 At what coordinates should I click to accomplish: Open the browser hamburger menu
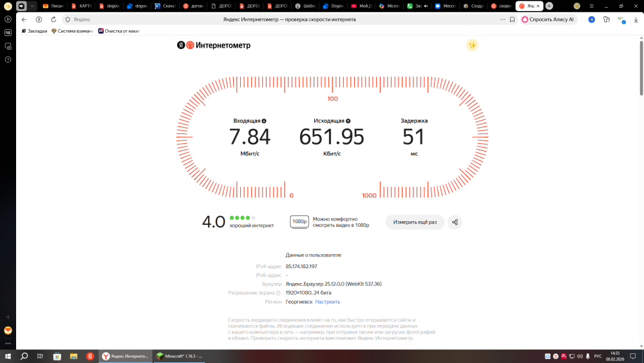point(591,6)
